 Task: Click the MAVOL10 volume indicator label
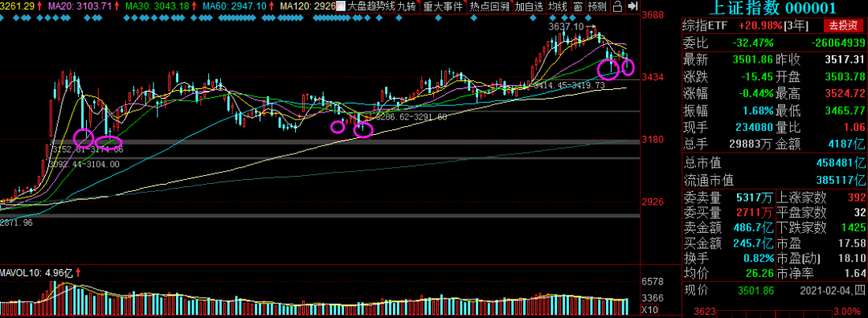(x=36, y=273)
